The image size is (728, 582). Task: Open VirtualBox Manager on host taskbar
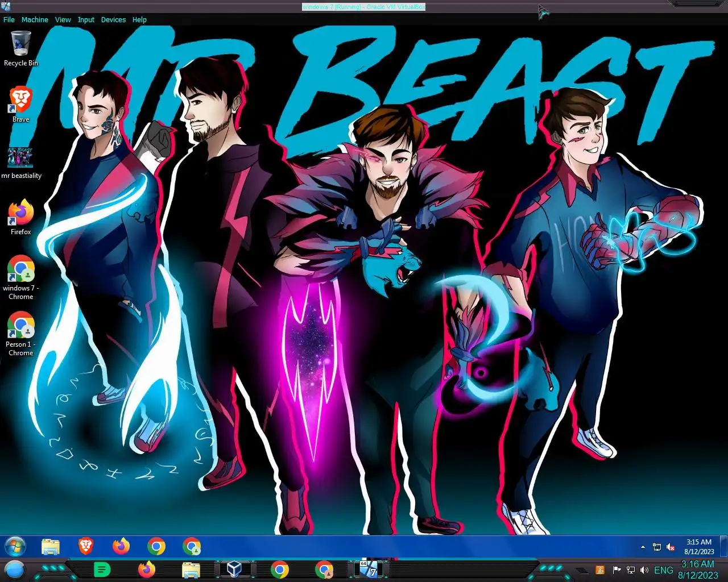[x=234, y=569]
